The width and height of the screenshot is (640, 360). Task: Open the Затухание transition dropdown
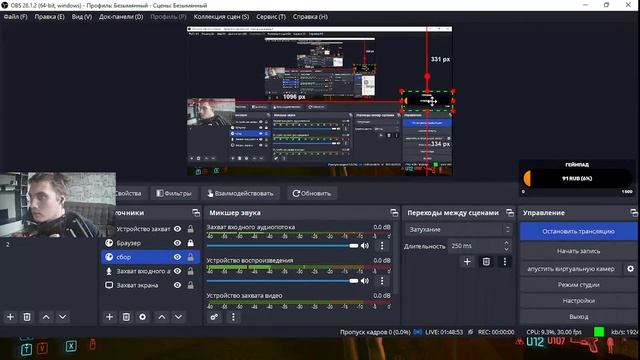point(459,229)
